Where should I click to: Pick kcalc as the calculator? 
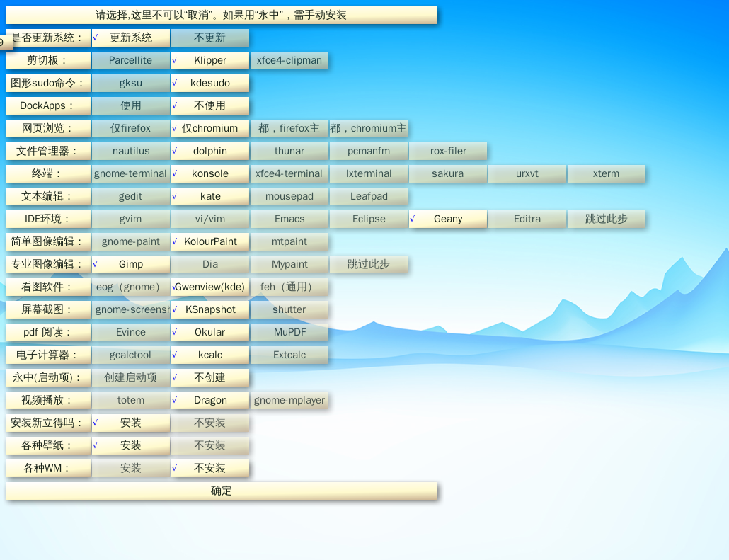[x=210, y=355]
